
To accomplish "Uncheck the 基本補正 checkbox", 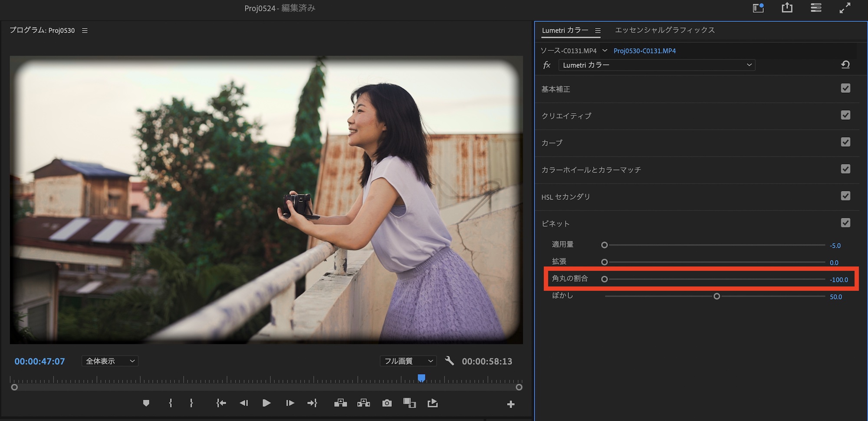I will click(x=845, y=89).
